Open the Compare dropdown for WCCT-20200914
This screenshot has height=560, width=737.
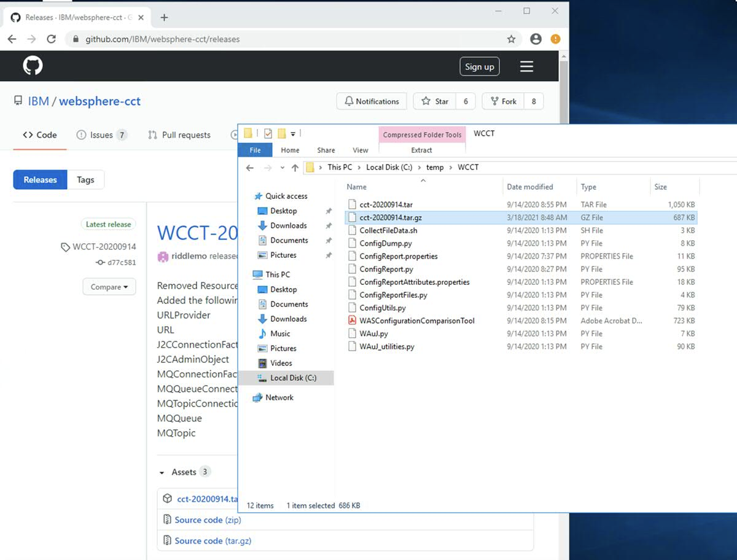pyautogui.click(x=109, y=286)
